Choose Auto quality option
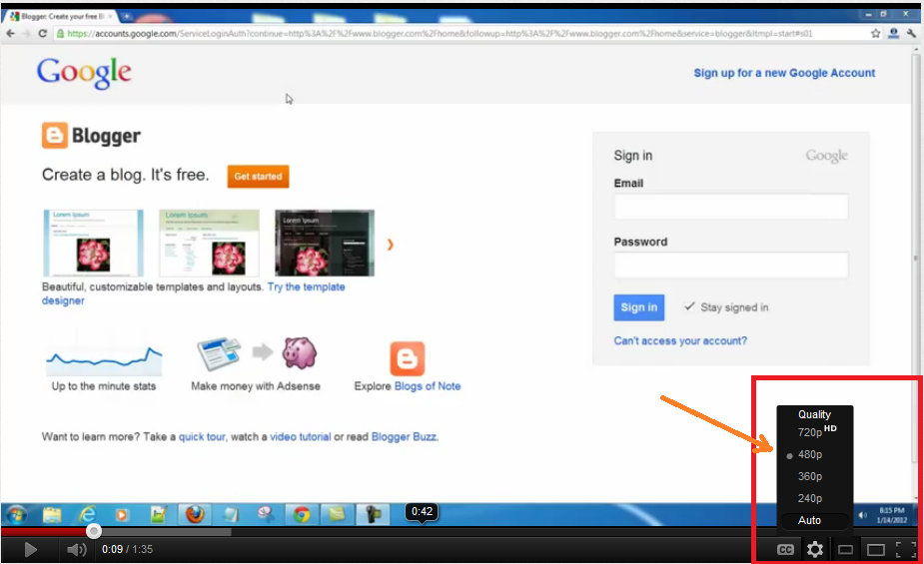 (815, 520)
